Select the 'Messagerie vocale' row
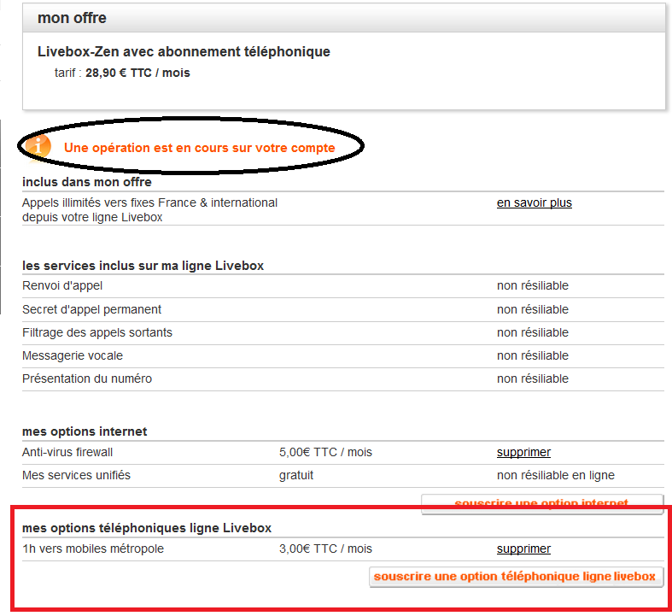Image resolution: width=672 pixels, height=616 pixels. 343,355
